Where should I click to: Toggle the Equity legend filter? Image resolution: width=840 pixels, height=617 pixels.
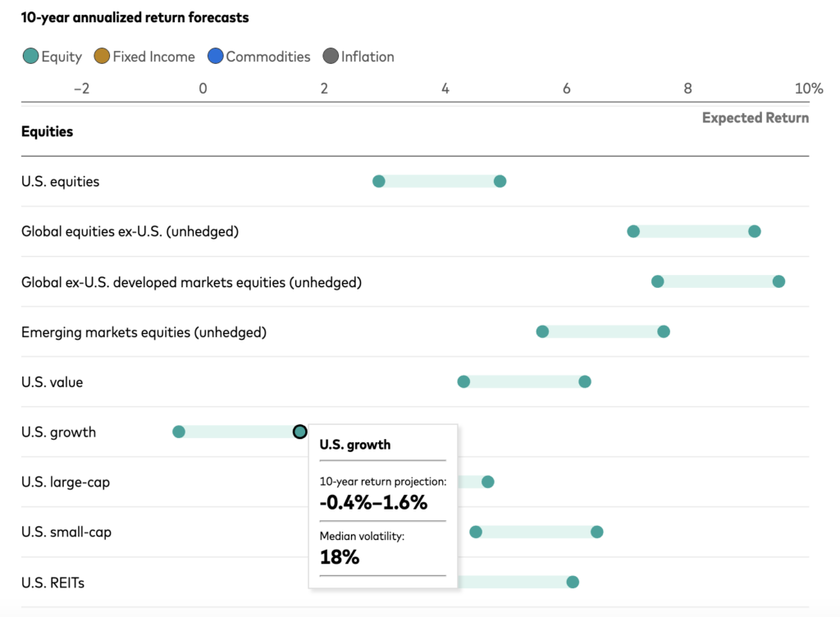[52, 57]
